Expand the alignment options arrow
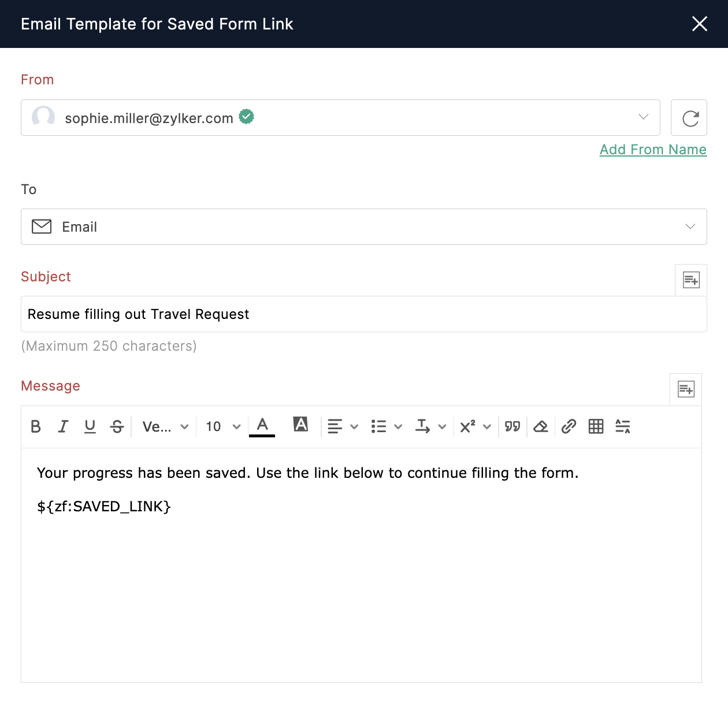728x706 pixels. [x=354, y=426]
